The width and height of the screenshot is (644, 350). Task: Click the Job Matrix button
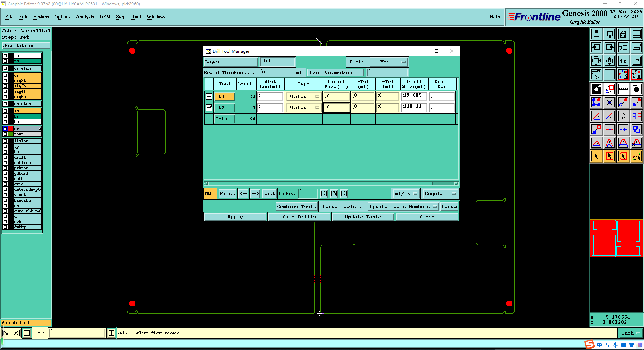click(26, 45)
